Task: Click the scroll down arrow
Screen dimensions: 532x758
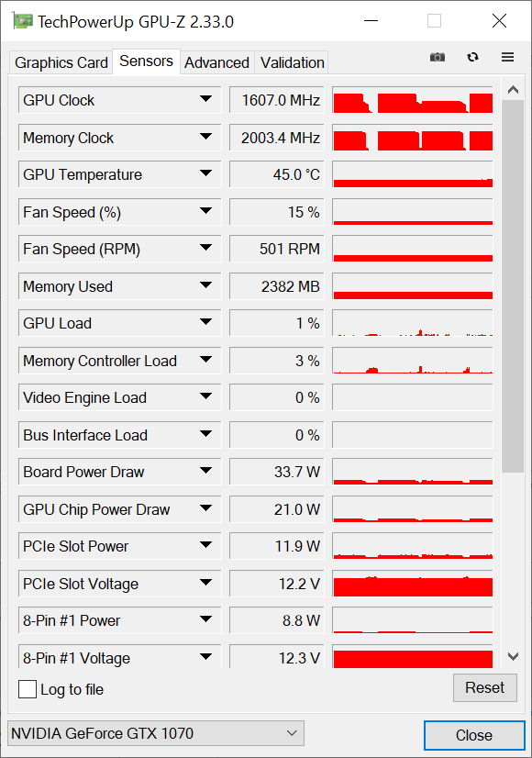Action: coord(513,656)
